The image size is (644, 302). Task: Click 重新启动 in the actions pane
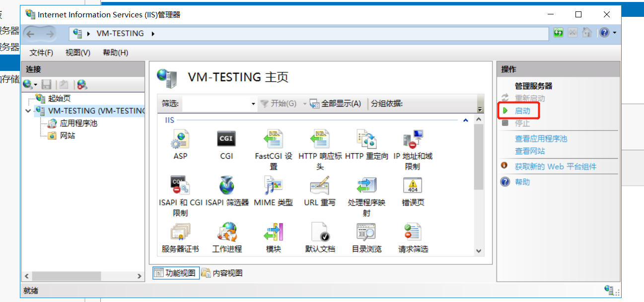[x=530, y=99]
